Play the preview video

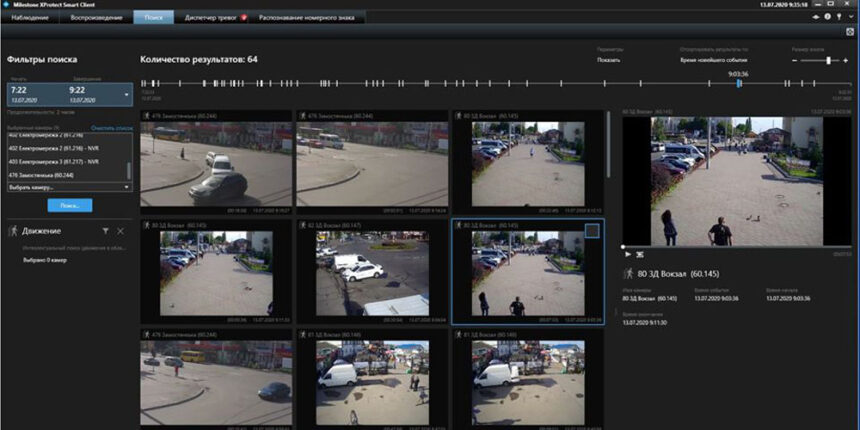(x=628, y=254)
